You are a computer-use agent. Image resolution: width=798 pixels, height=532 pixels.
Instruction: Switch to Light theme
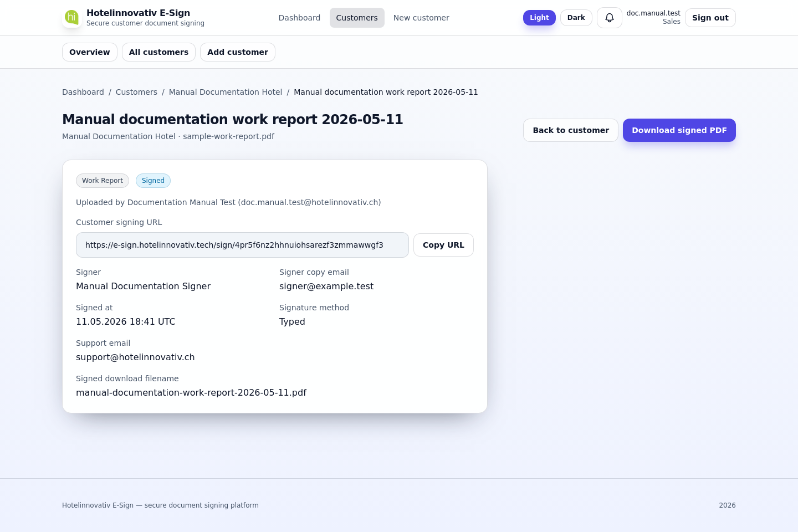(x=539, y=18)
